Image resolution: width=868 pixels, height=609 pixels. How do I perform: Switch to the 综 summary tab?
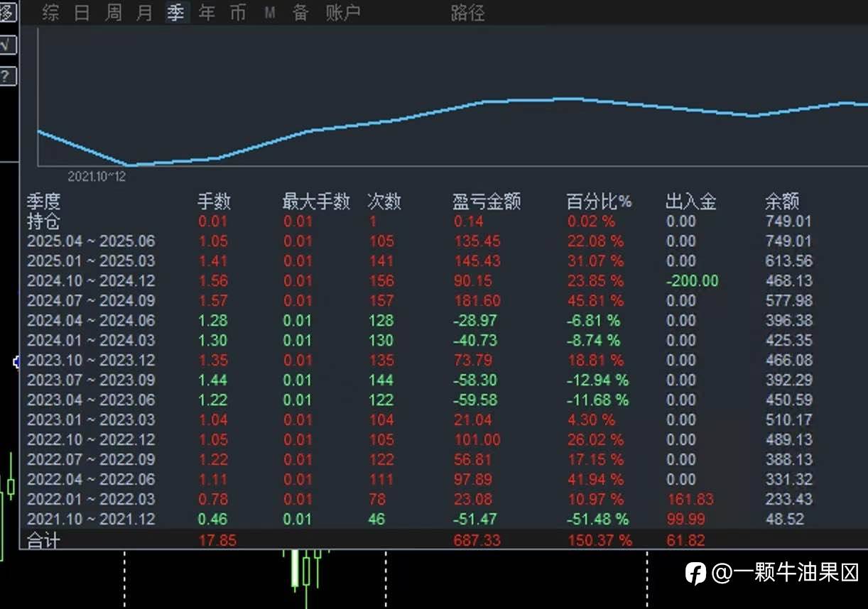pos(50,13)
